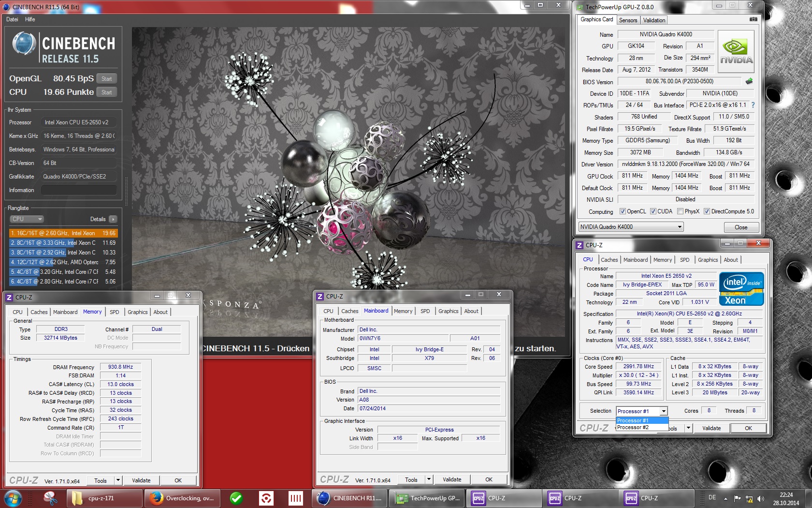Open the NVIDIA Quadro K4000 GPU dropdown

pos(631,227)
